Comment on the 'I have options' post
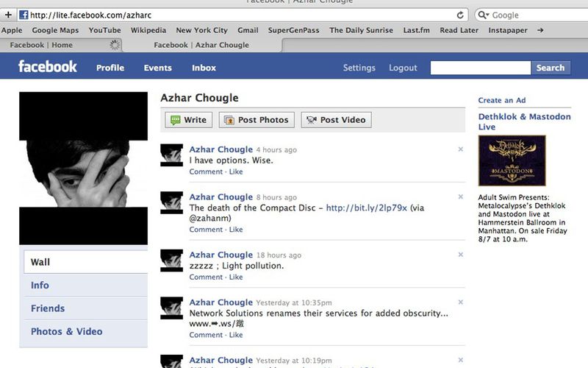Image resolution: width=588 pixels, height=368 pixels. point(206,171)
